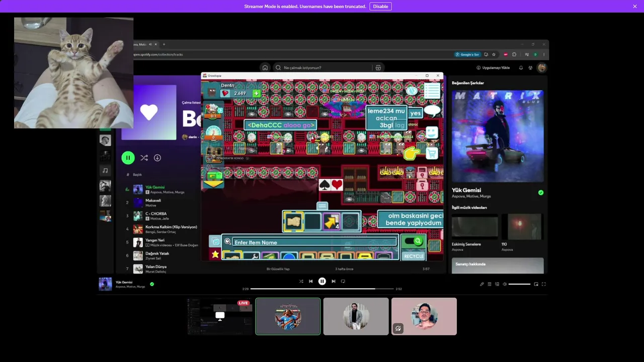Switch Spotify to full screen view
644x362 pixels.
click(x=543, y=284)
